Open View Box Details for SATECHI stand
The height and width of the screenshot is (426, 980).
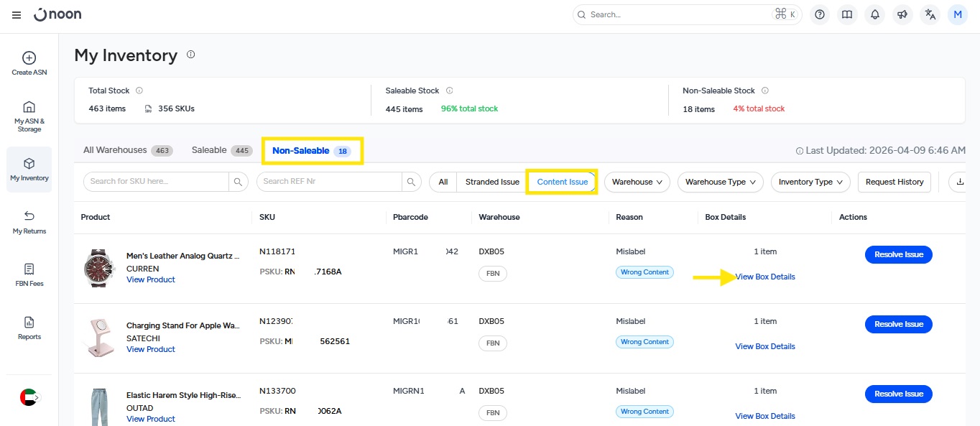point(764,346)
